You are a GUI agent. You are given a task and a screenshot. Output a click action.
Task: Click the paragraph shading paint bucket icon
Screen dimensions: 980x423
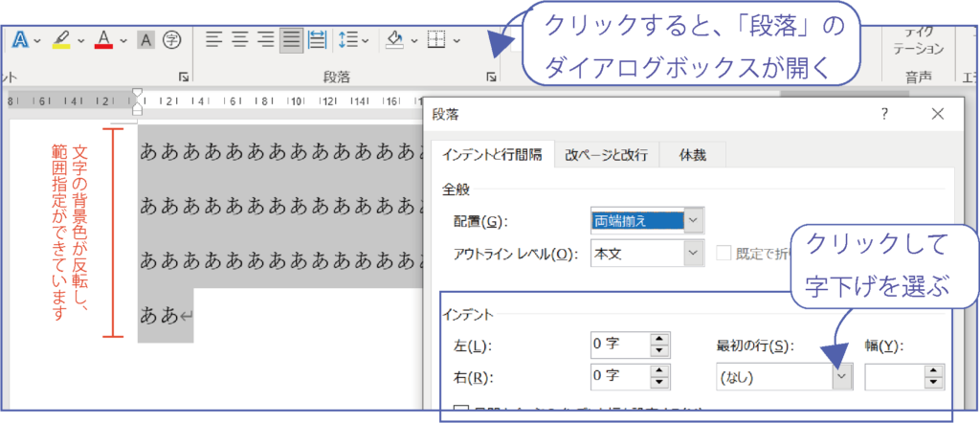394,40
